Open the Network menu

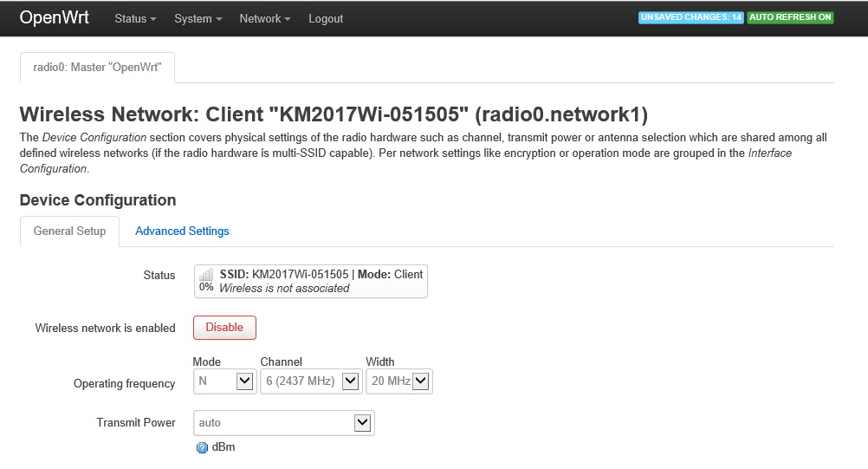click(x=264, y=19)
